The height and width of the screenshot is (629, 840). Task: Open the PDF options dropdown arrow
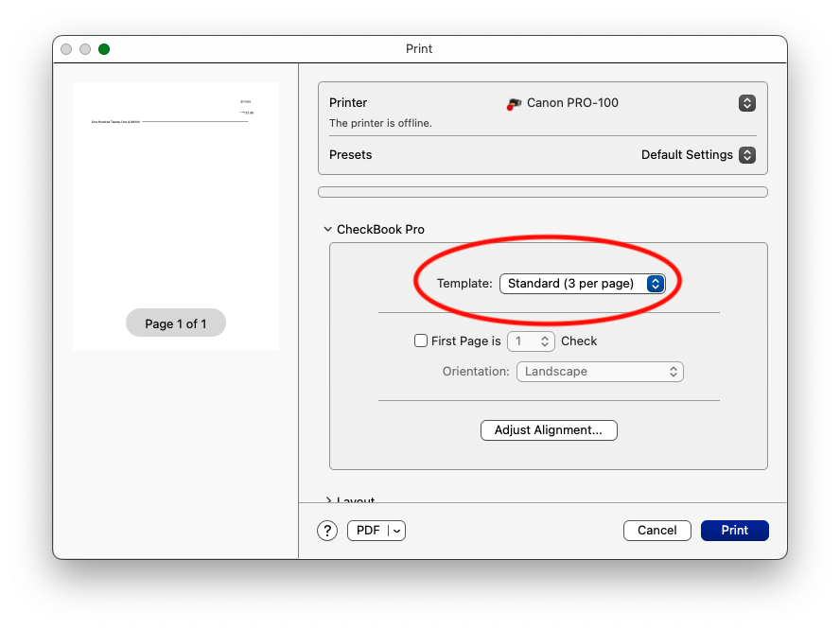397,531
